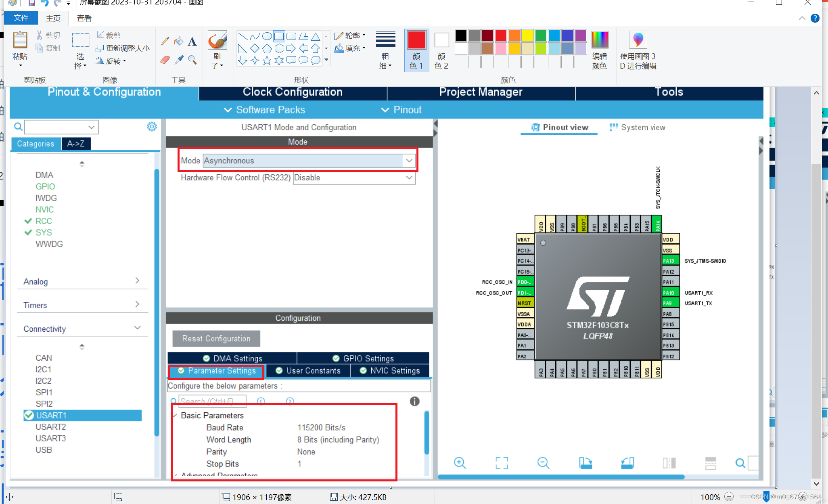Click the Save icon in quick access toolbar
This screenshot has width=828, height=504.
pyautogui.click(x=31, y=3)
